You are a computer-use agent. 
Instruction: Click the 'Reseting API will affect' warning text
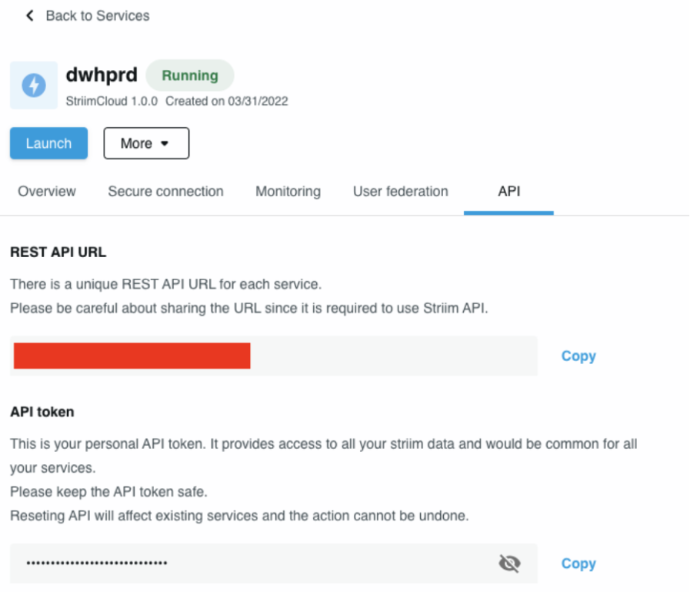[x=240, y=516]
